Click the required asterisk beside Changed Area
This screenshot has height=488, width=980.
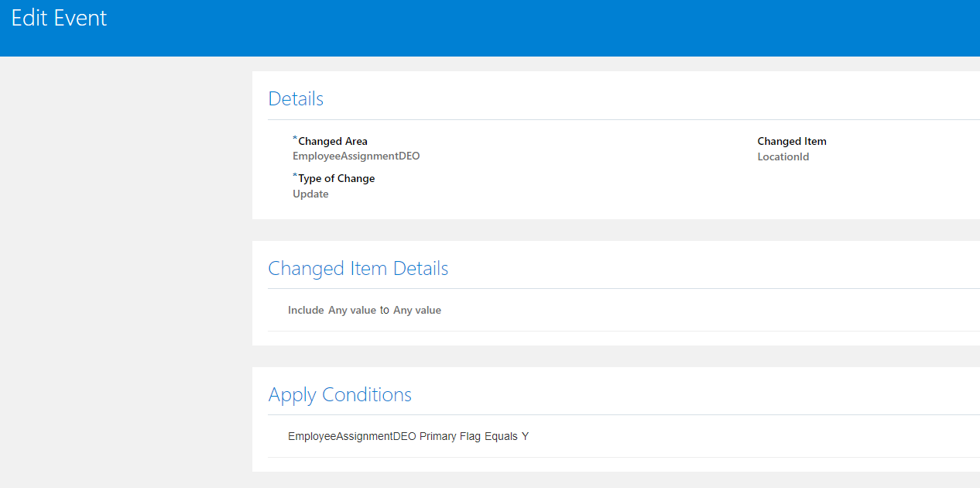[x=295, y=139]
